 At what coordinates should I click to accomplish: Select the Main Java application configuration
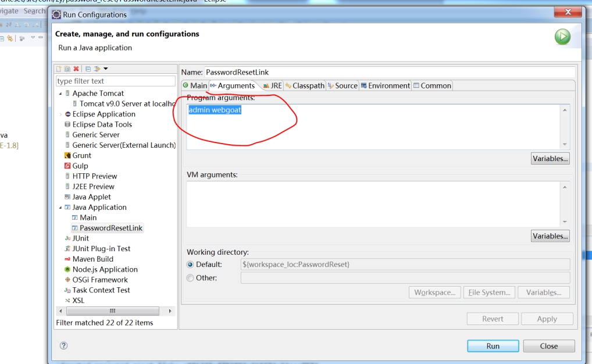coord(84,217)
